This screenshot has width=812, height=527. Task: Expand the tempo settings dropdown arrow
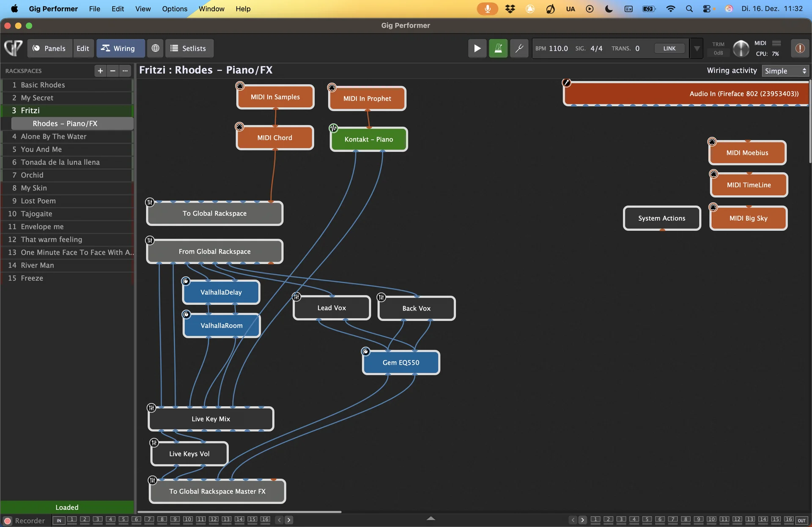pyautogui.click(x=696, y=48)
